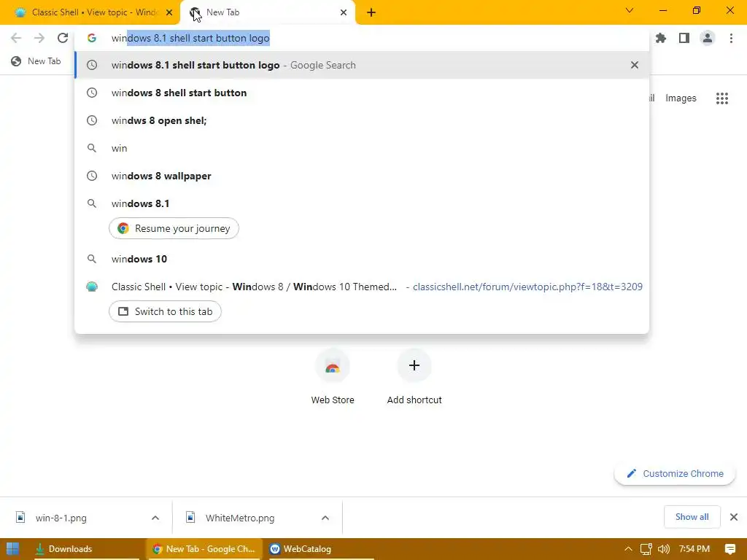Image resolution: width=747 pixels, height=560 pixels.
Task: Click the Back navigation arrow
Action: click(16, 38)
